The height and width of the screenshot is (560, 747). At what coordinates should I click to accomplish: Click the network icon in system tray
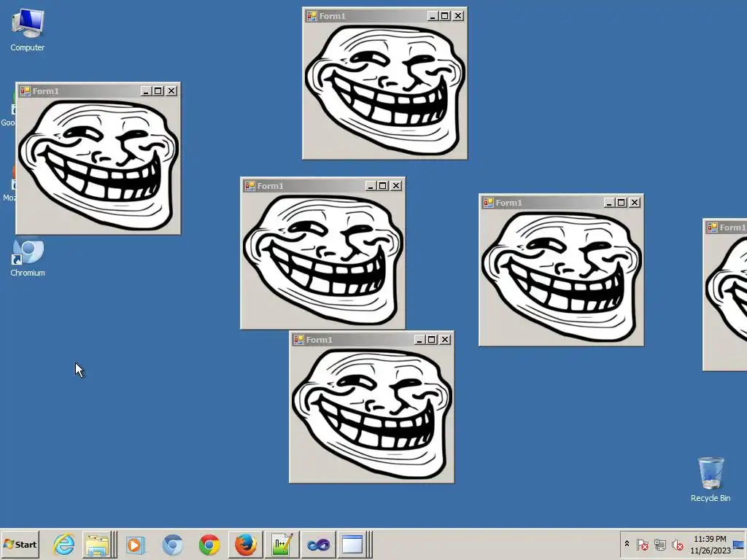pyautogui.click(x=659, y=544)
